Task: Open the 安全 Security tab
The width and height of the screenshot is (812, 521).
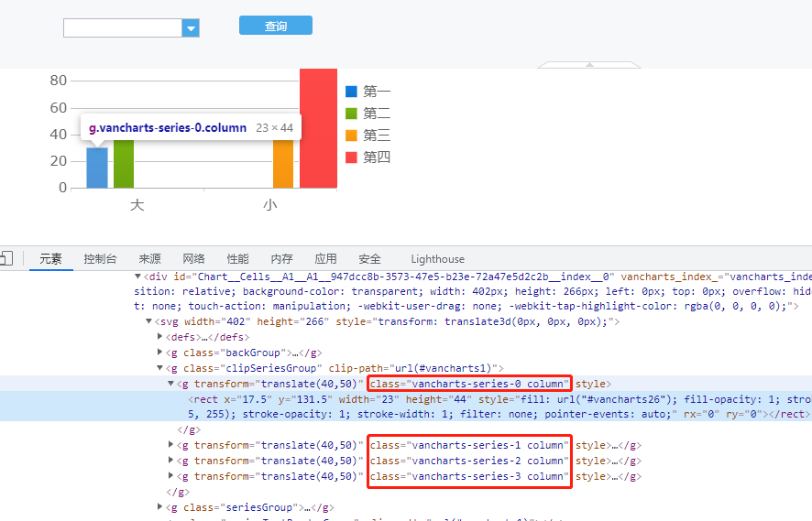Action: click(369, 259)
